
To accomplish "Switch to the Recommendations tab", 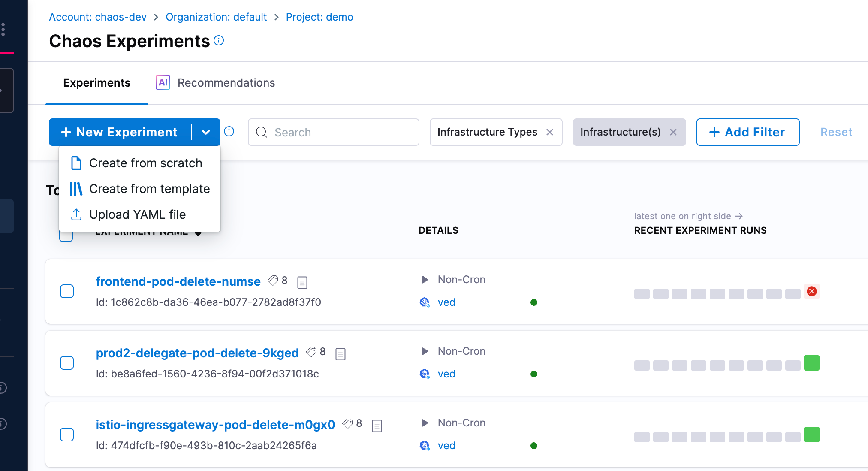I will click(226, 83).
